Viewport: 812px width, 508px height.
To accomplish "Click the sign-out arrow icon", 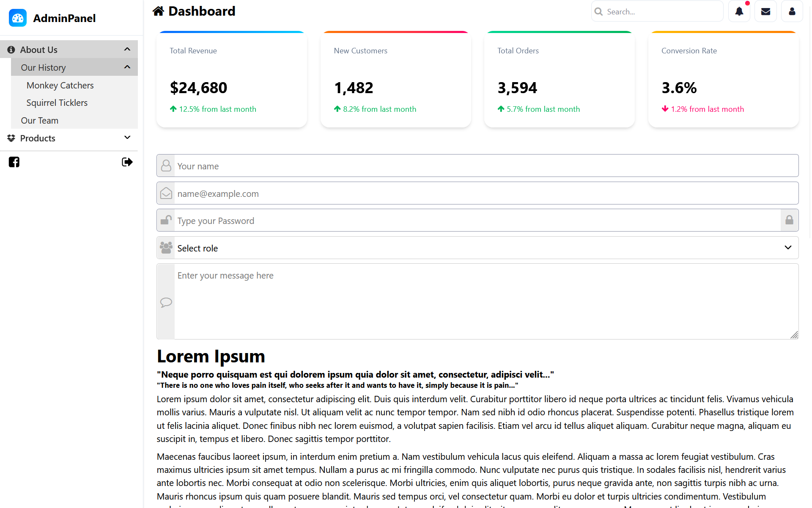I will 127,162.
